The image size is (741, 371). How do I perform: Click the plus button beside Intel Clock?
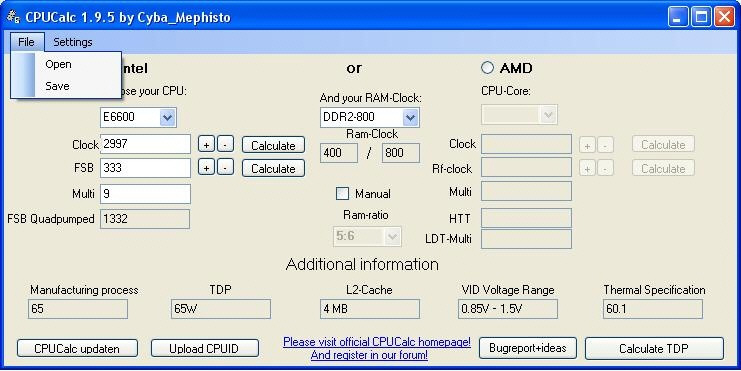click(x=206, y=145)
